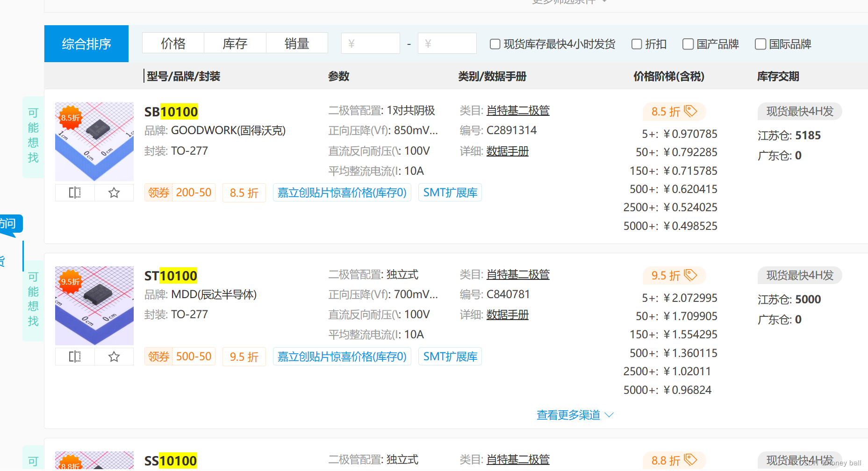Viewport: 868px width, 471px height.
Task: Claim the 领券 200-50 coupon for SB10100
Action: point(180,193)
